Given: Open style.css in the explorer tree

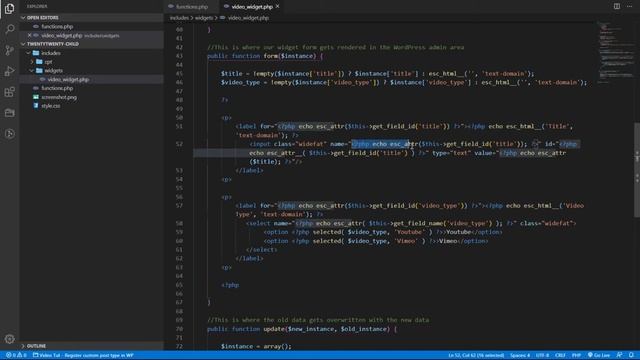Looking at the screenshot, I should tap(51, 106).
